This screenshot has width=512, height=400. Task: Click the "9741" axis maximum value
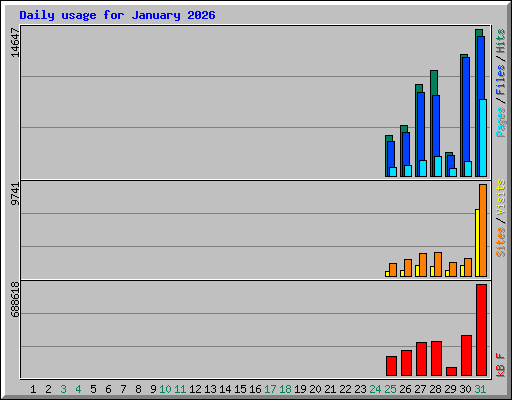pyautogui.click(x=15, y=194)
